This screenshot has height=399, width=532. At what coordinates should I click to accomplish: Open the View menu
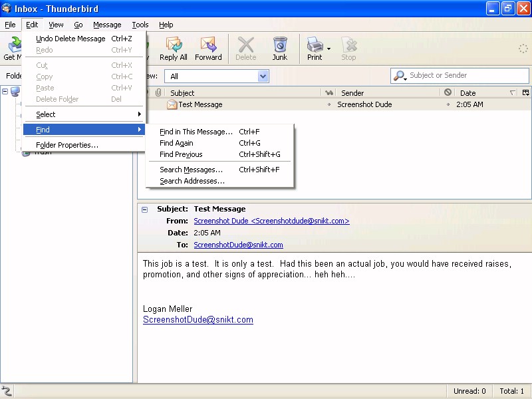56,25
